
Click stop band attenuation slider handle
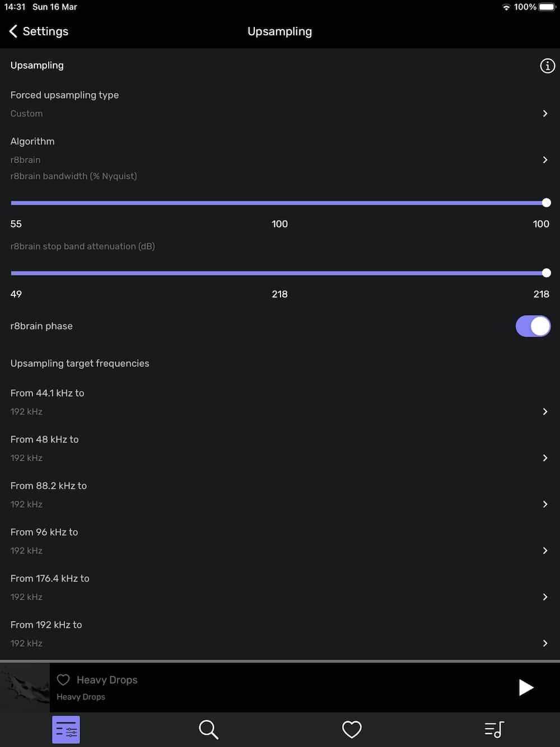[x=547, y=273]
